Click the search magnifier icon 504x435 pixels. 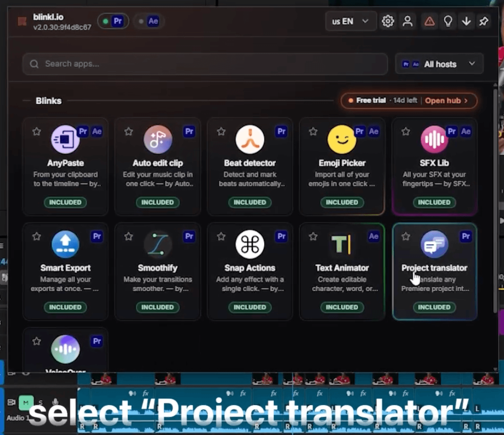point(34,64)
